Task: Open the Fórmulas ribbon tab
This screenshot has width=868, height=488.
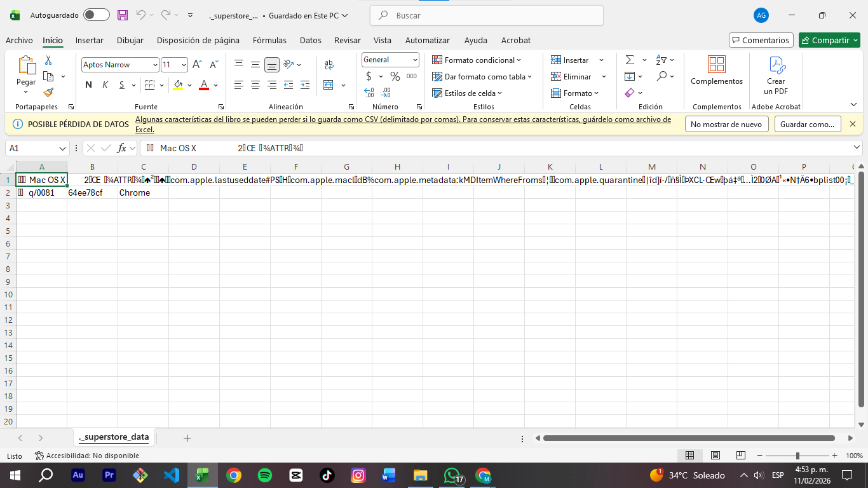Action: [x=269, y=40]
